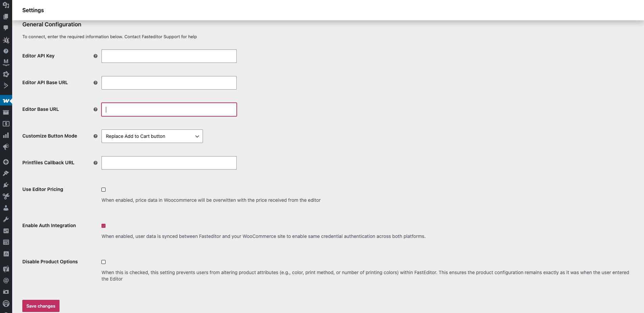Screen dimensions: 644x313
Task: Click the Settings page title
Action: [33, 10]
